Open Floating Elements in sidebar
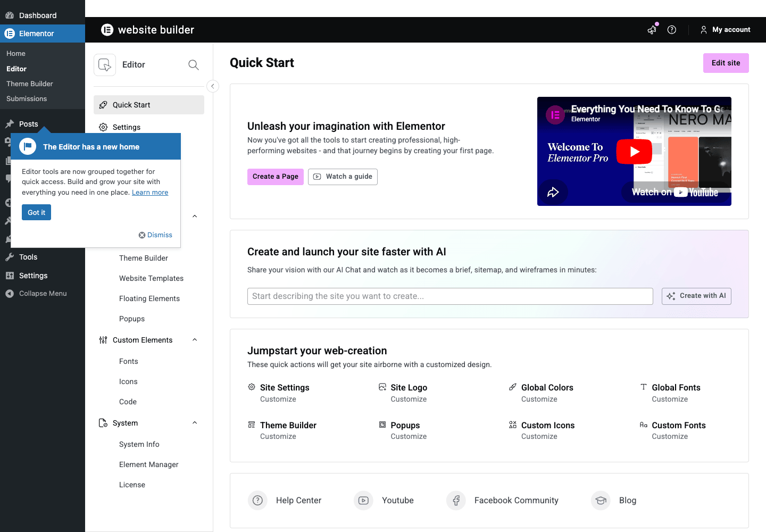The height and width of the screenshot is (532, 766). click(x=149, y=298)
